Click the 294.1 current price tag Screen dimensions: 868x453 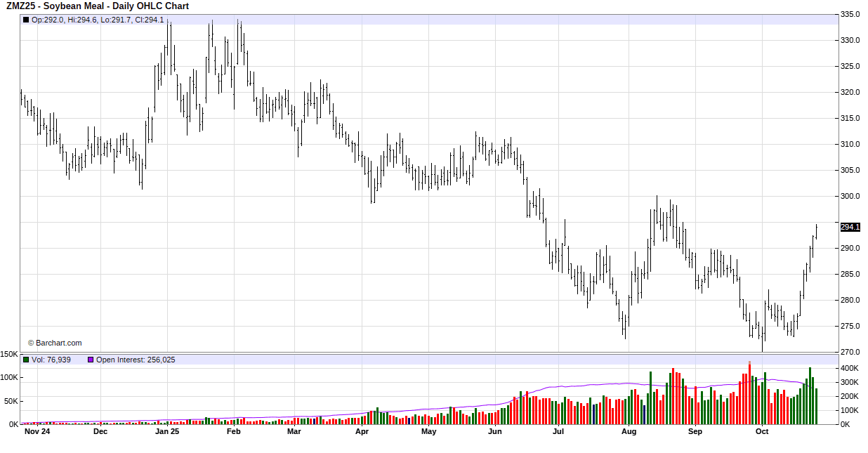(850, 227)
